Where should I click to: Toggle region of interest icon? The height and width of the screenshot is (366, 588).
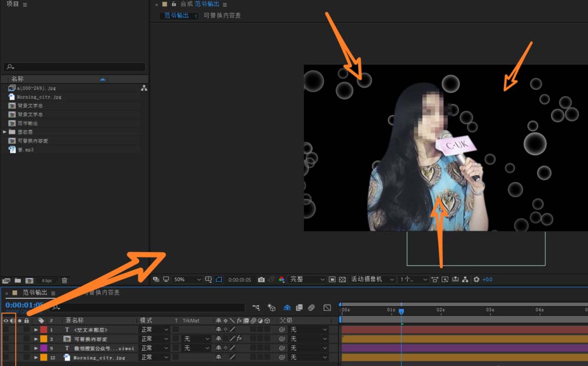(332, 280)
